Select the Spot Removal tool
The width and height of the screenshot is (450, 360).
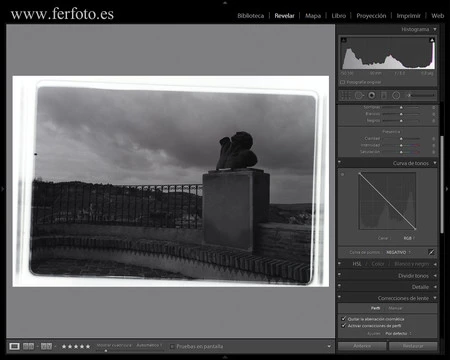(359, 96)
